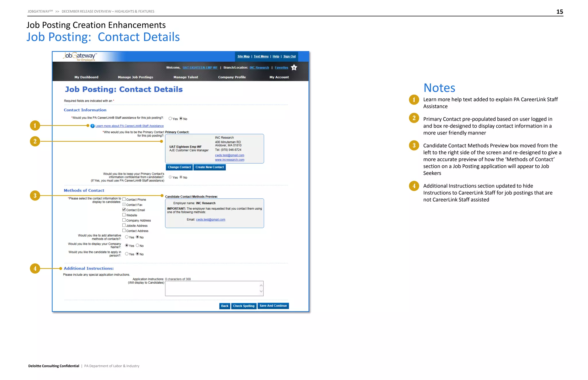Screen dimensions: 588x380
Task: Open the Site Map link
Action: [x=243, y=56]
